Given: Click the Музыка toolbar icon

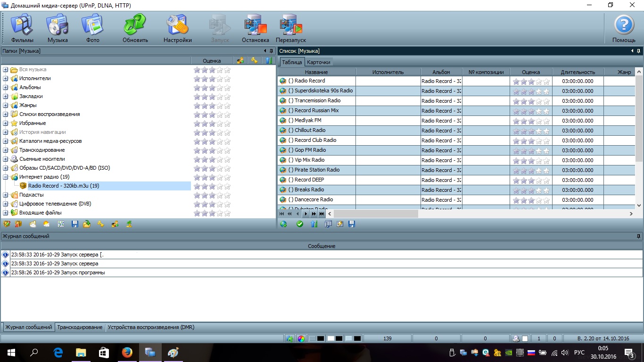Looking at the screenshot, I should pyautogui.click(x=58, y=28).
